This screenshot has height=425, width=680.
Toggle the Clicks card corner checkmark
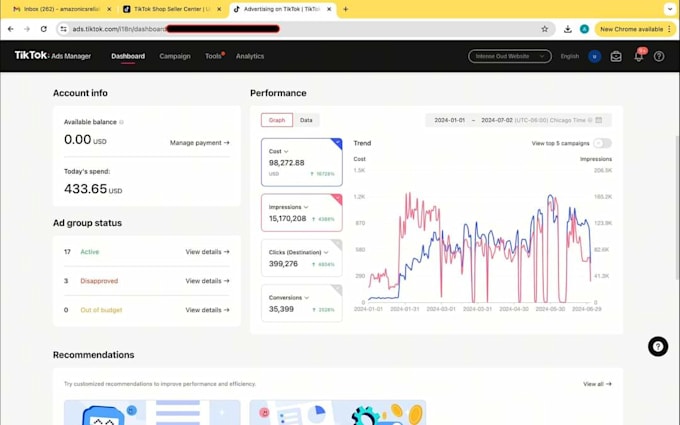[337, 244]
